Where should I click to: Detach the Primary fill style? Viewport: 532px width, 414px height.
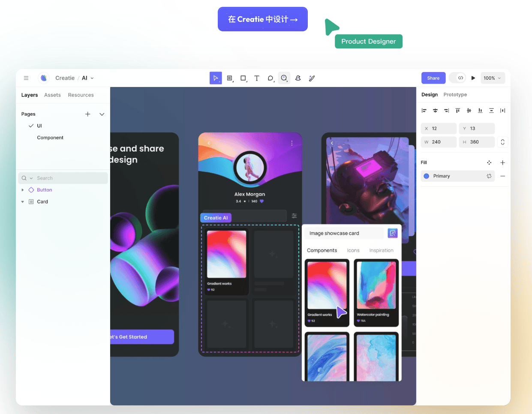point(489,176)
